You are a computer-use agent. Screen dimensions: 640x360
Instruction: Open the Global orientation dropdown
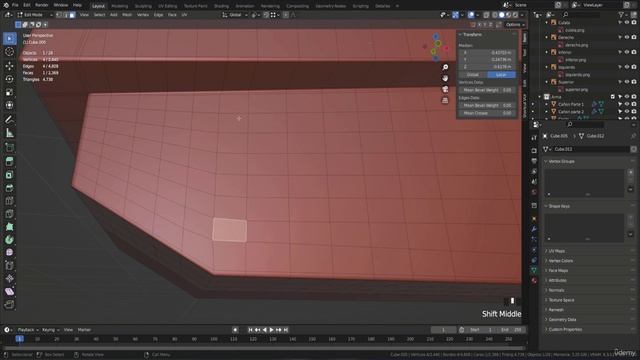[x=235, y=15]
